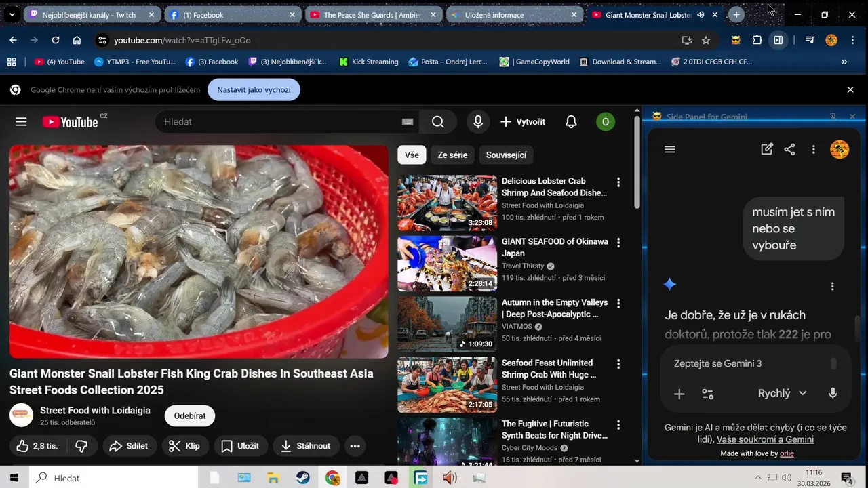Image resolution: width=868 pixels, height=488 pixels.
Task: Select the Vše filter chip
Action: [x=412, y=155]
